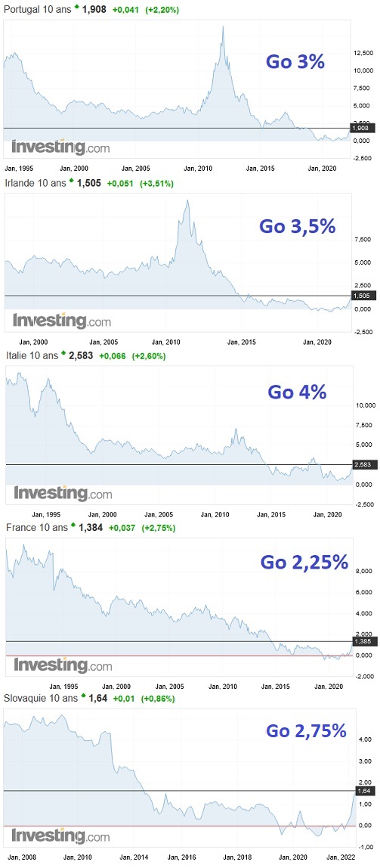Click the 2,583 price marker on Italie axis
Screen dimensions: 380x868
point(363,464)
